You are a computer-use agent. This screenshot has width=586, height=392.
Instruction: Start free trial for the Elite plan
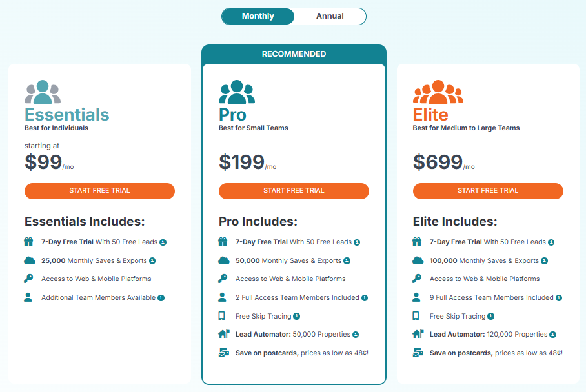[x=488, y=191]
